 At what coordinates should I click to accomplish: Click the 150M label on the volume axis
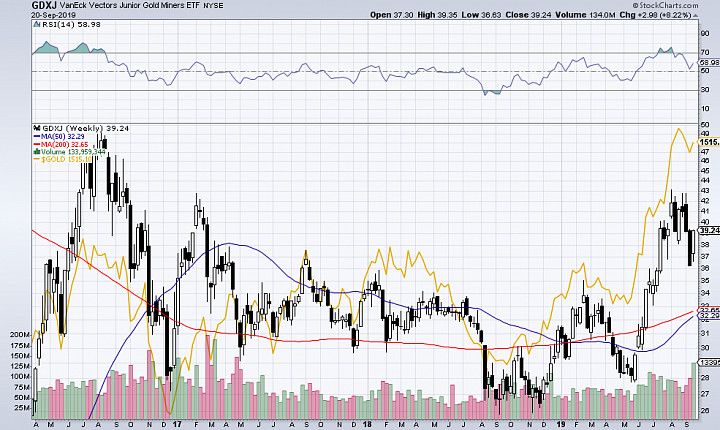pyautogui.click(x=20, y=356)
